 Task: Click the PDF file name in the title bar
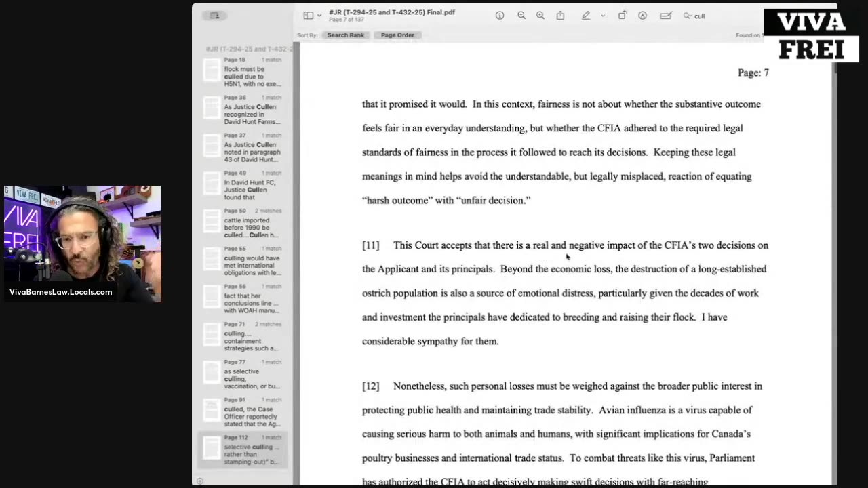click(391, 12)
